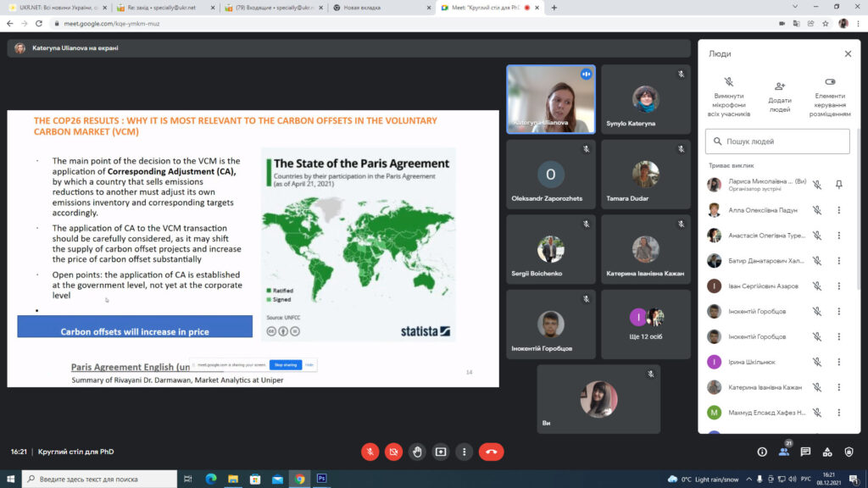Open options menu for Іван Сергійович Азаров

(x=839, y=286)
